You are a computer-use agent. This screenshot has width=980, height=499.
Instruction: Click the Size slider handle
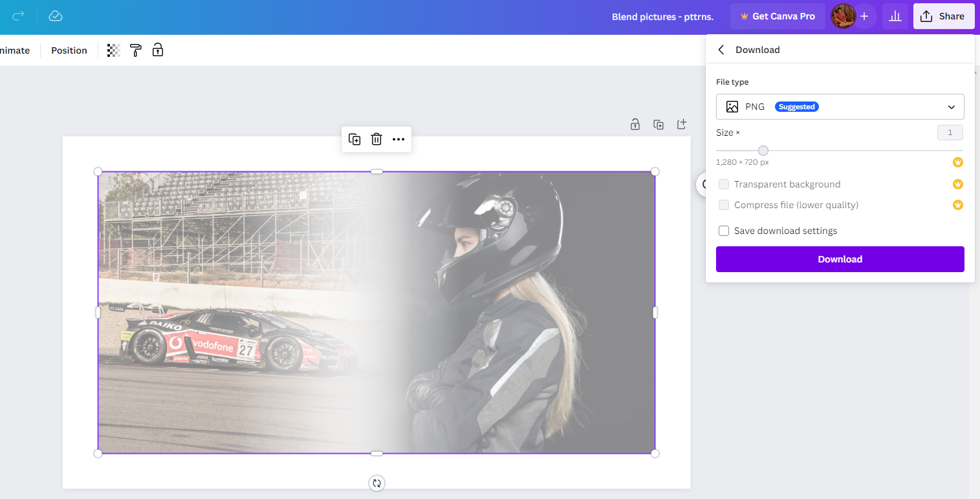[x=763, y=151]
